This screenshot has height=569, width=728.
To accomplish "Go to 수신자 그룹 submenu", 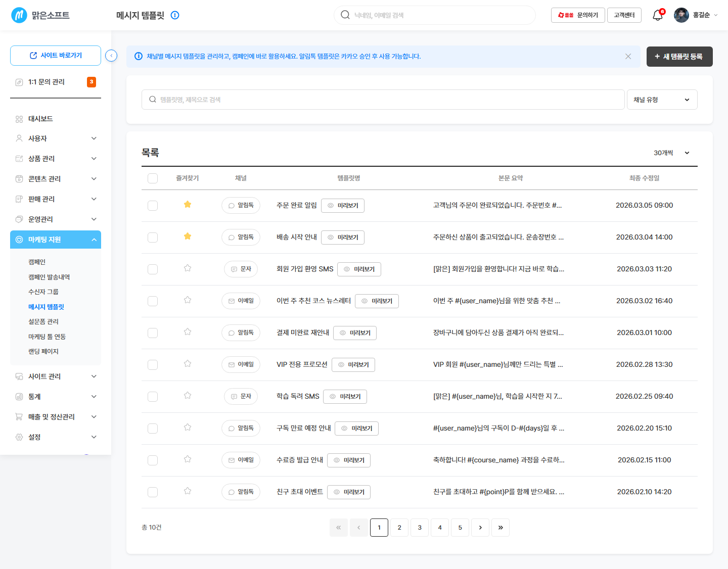I will (43, 292).
